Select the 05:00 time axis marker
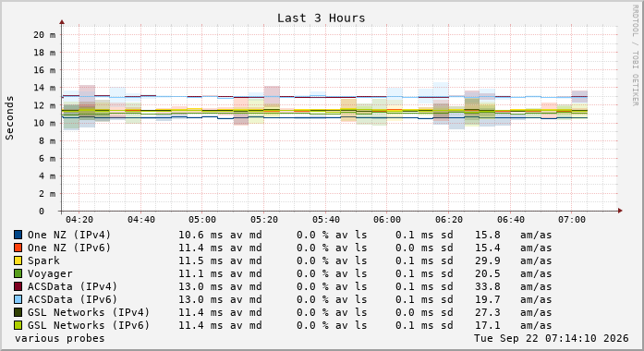Viewport: 644px width, 351px height. (202, 220)
